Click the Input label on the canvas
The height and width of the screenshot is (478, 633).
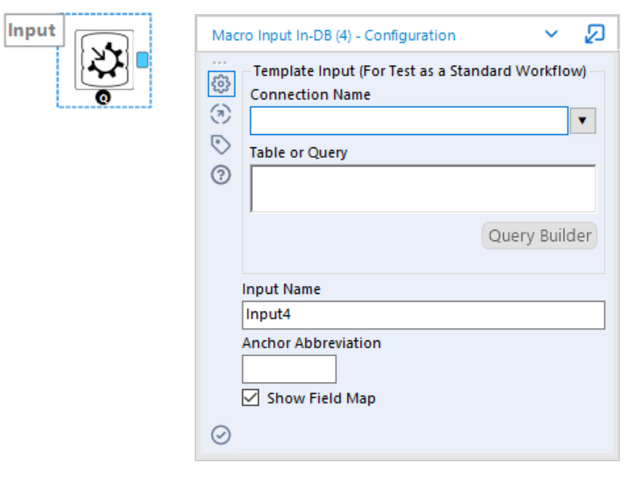point(32,30)
